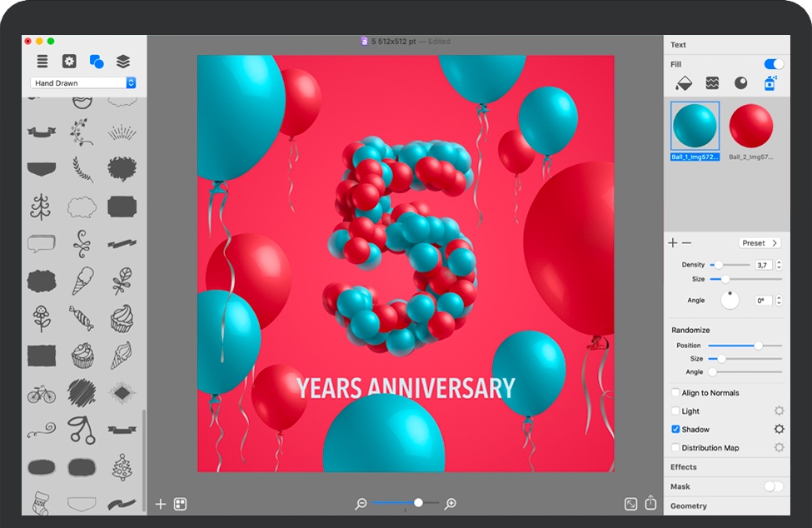Expand the Effects section

pyautogui.click(x=684, y=467)
